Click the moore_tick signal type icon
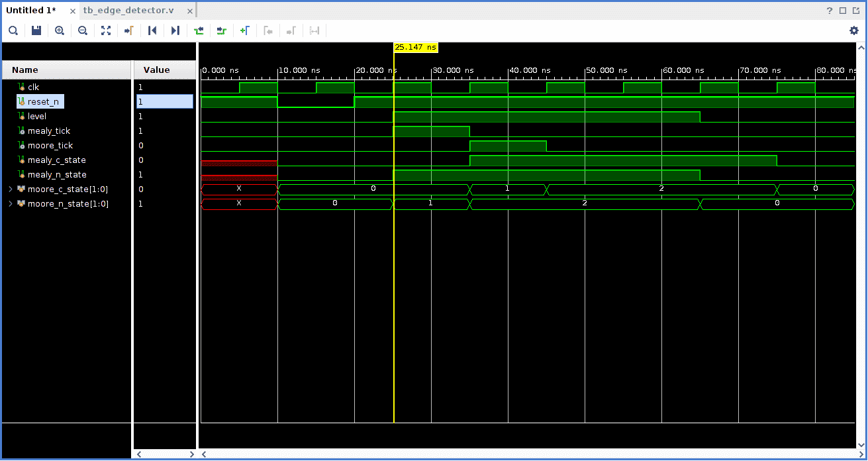 [21, 146]
